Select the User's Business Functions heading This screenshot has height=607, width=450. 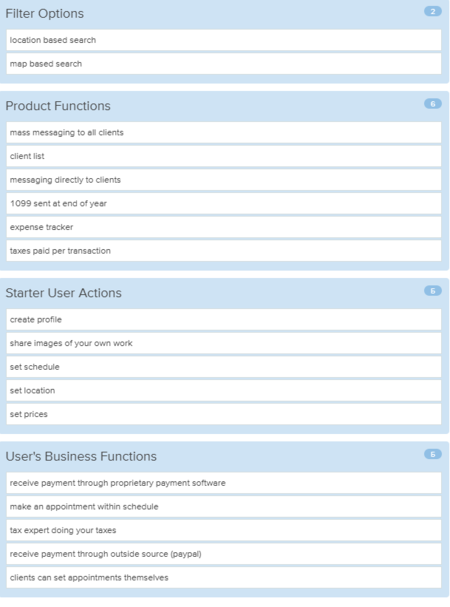(81, 456)
